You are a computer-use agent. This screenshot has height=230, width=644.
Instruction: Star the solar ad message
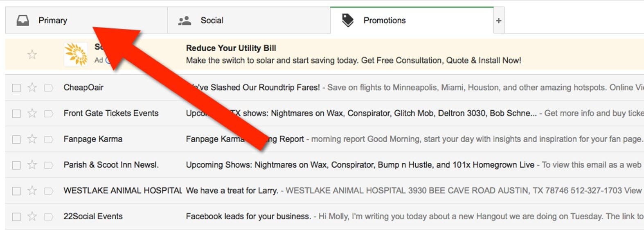(x=32, y=55)
